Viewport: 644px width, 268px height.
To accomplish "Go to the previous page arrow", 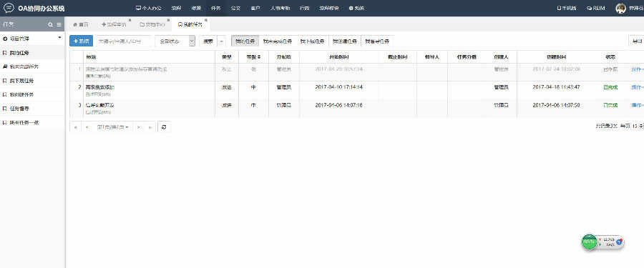I will click(x=87, y=127).
